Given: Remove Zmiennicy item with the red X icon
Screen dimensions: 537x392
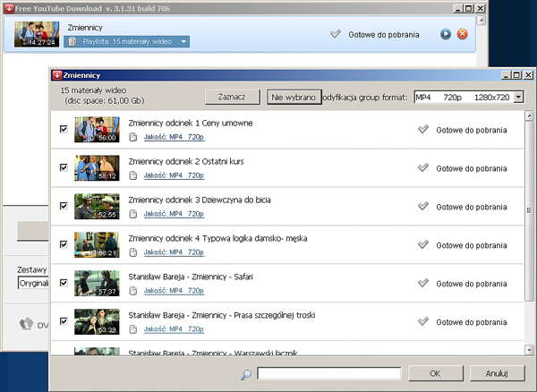Looking at the screenshot, I should click(x=463, y=34).
